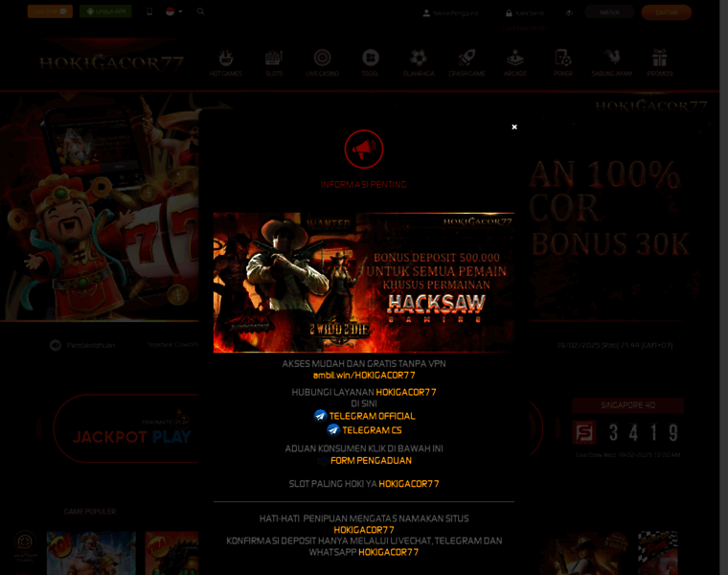Screen dimensions: 728x575
Task: Click HOKIGACOR77 link after Slot Paling Hoki Ya
Action: 409,484
